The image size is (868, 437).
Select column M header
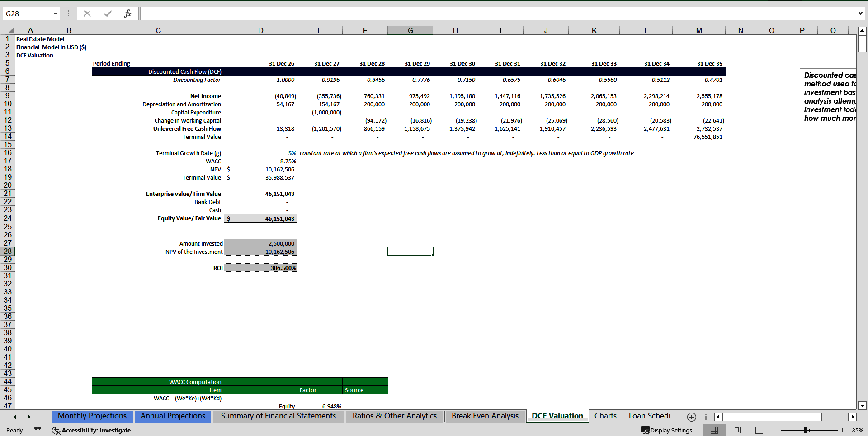click(699, 30)
